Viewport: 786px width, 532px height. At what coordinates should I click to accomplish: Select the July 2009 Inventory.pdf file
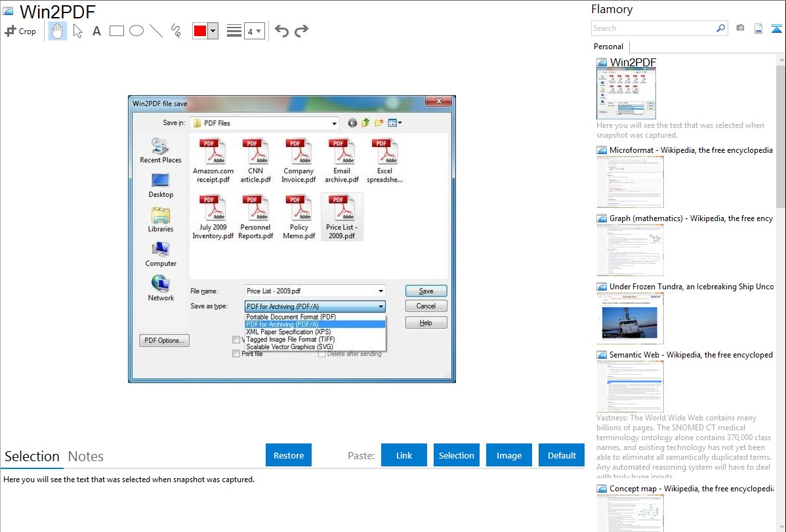pyautogui.click(x=213, y=217)
